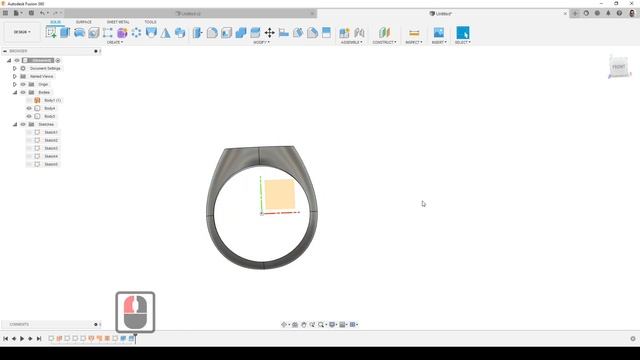The width and height of the screenshot is (640, 360).
Task: Toggle visibility of Origin folder
Action: (23, 84)
